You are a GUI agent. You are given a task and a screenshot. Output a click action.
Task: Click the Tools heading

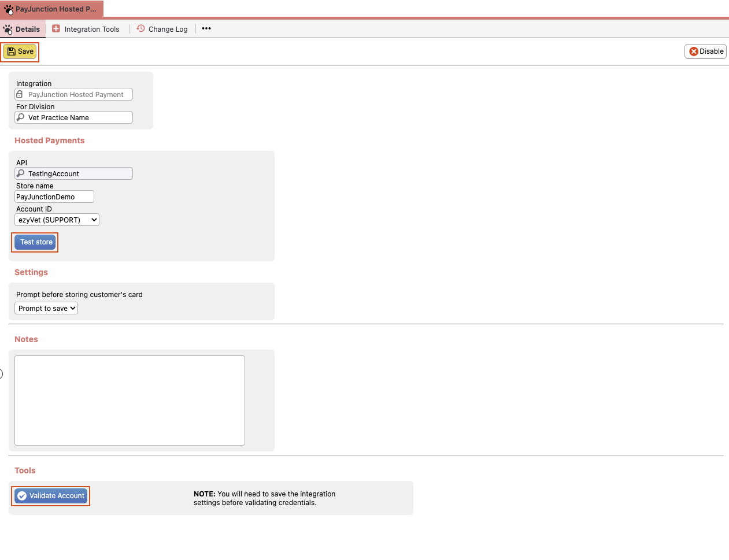[25, 470]
